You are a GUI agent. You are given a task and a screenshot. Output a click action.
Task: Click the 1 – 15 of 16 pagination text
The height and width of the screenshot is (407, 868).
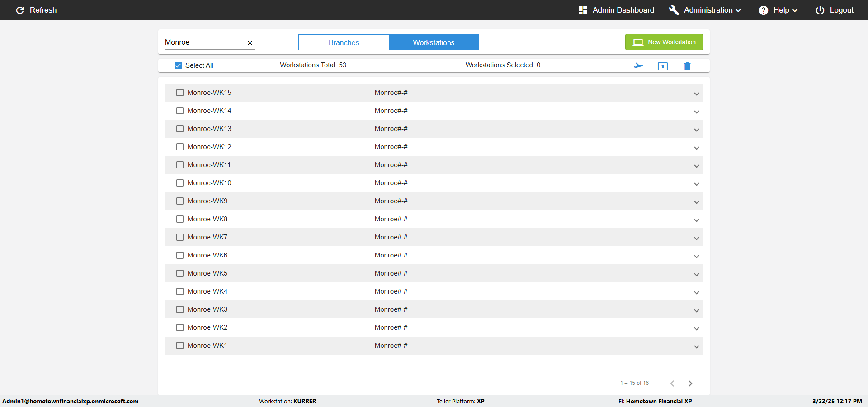pos(634,383)
